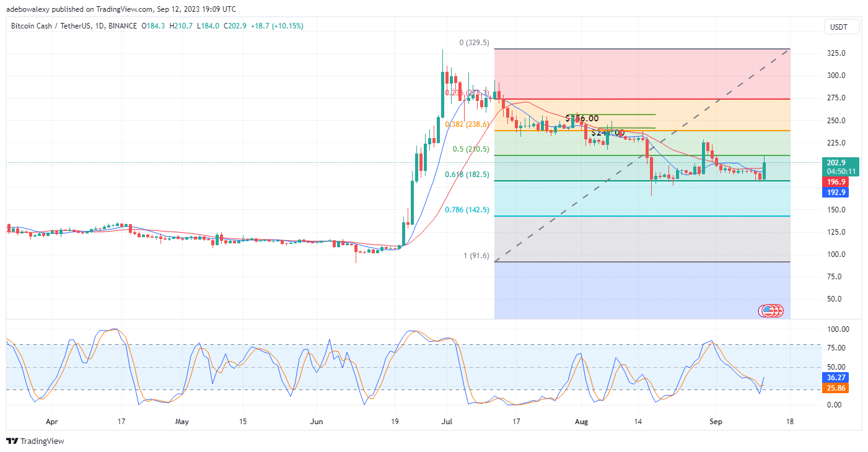Image resolution: width=868 pixels, height=452 pixels.
Task: Click the 14 date label on time axis
Action: click(x=638, y=422)
